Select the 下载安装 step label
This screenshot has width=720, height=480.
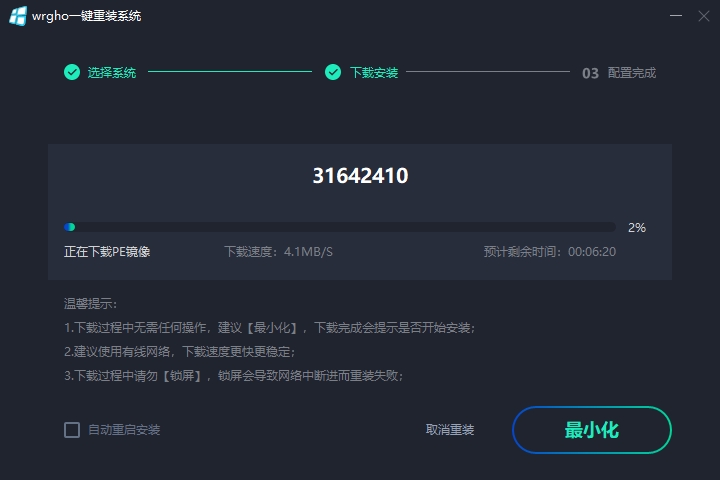[374, 73]
